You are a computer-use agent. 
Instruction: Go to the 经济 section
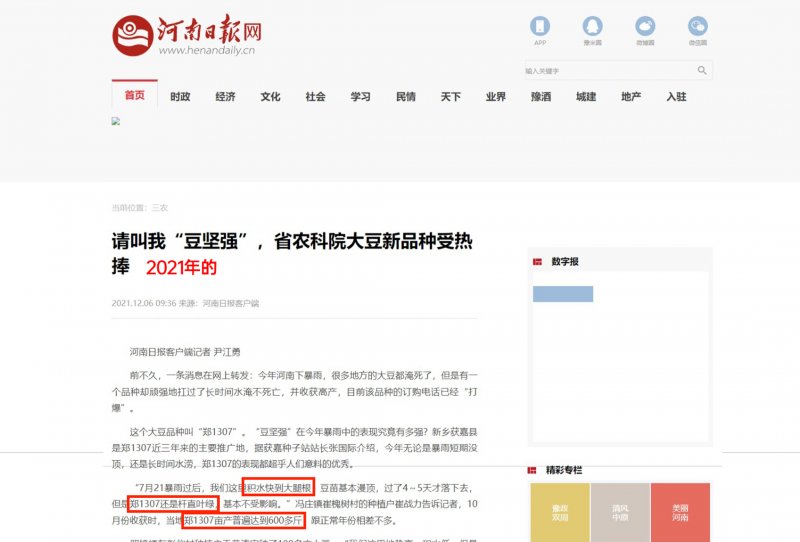(x=225, y=97)
